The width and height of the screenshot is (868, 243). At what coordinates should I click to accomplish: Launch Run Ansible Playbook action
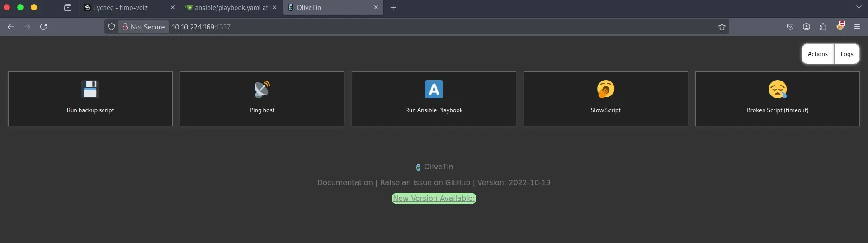434,99
